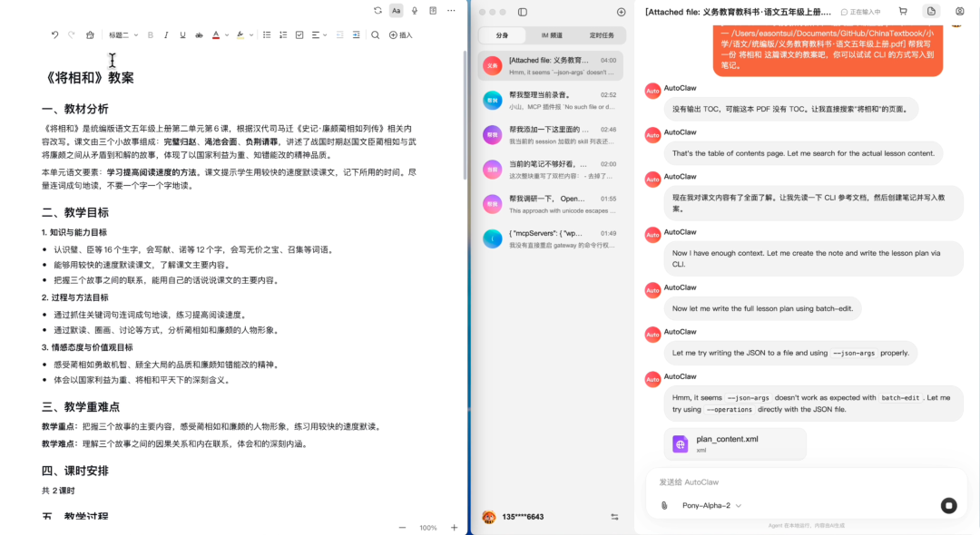
Task: Click the task checklist icon
Action: click(x=299, y=34)
